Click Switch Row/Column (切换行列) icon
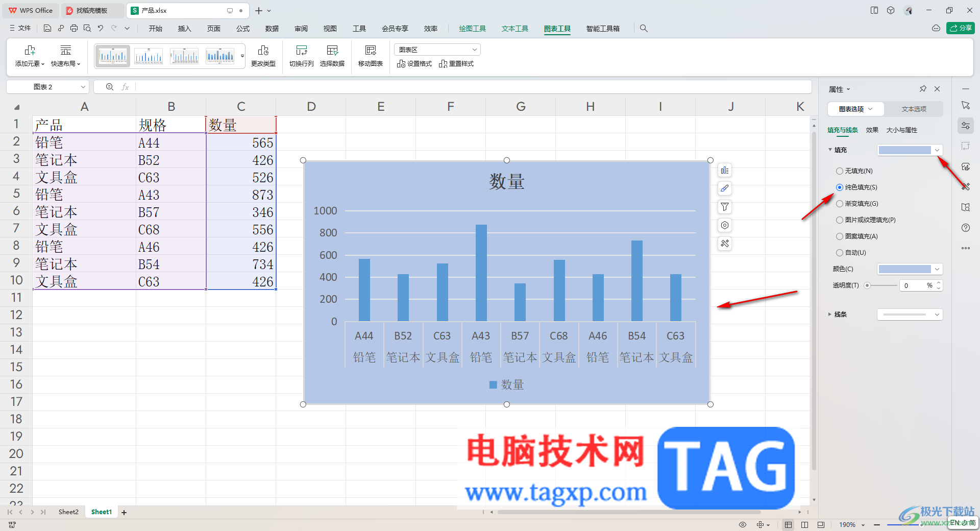Screen dimensions: 980x531 [302, 56]
